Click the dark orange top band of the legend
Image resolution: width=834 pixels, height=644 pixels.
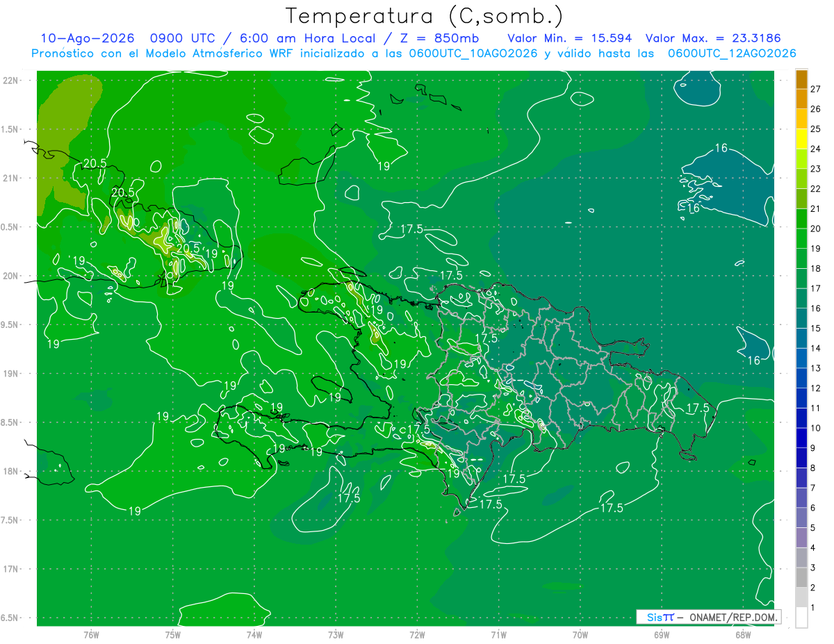pyautogui.click(x=801, y=79)
